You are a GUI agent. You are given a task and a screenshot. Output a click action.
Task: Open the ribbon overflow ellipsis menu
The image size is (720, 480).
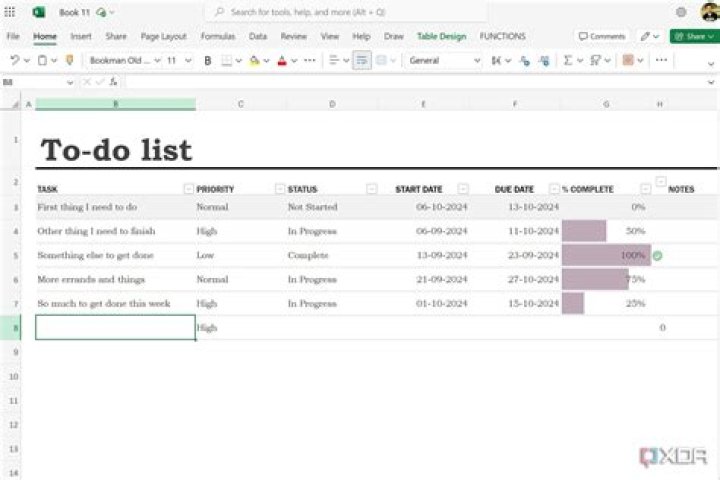(661, 60)
